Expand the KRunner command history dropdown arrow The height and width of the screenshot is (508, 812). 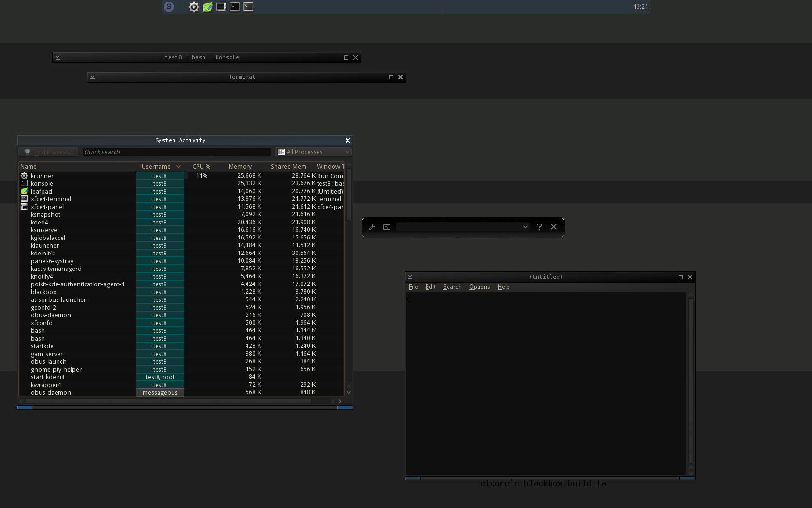(x=525, y=227)
